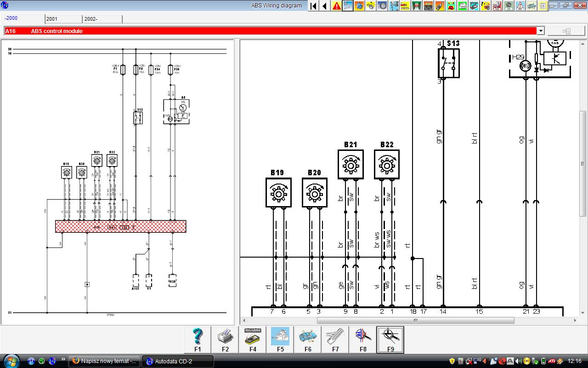Go back with the left arrow icon

pos(325,6)
